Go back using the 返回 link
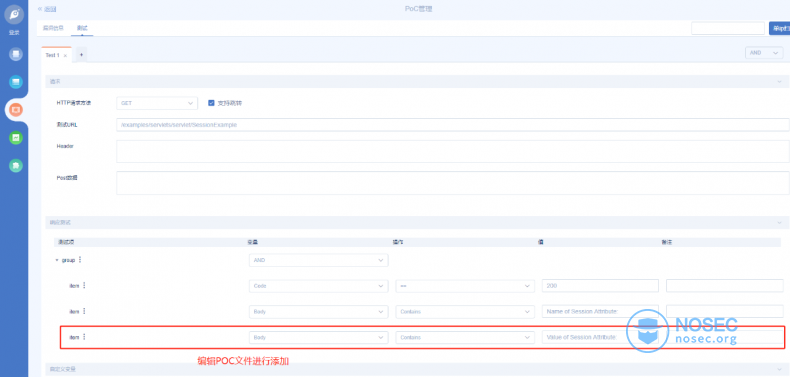The width and height of the screenshot is (790, 377). 48,9
